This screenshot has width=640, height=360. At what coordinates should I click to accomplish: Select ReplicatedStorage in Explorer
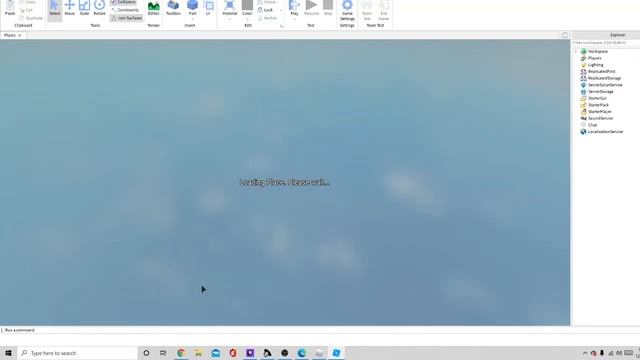(x=604, y=78)
